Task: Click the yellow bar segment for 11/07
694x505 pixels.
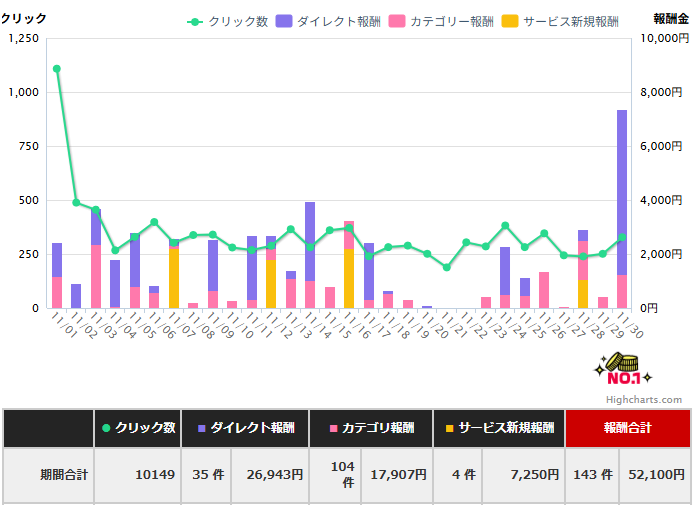Action: pyautogui.click(x=174, y=278)
